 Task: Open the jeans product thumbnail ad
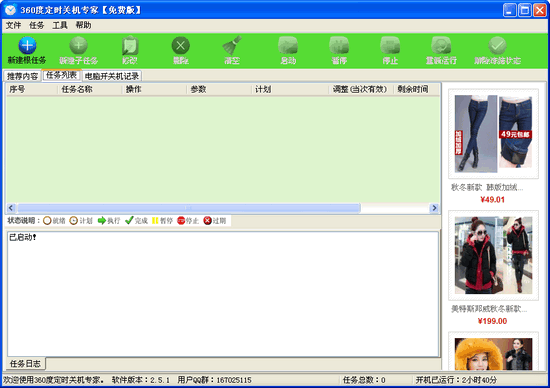click(x=494, y=134)
